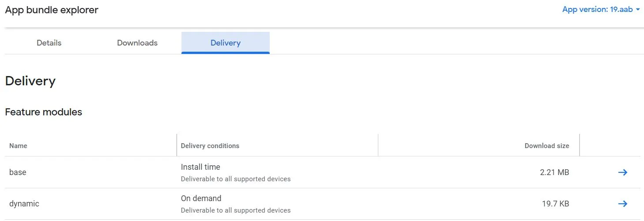644x221 pixels.
Task: Click the arrow icon for dynamic module
Action: point(622,204)
